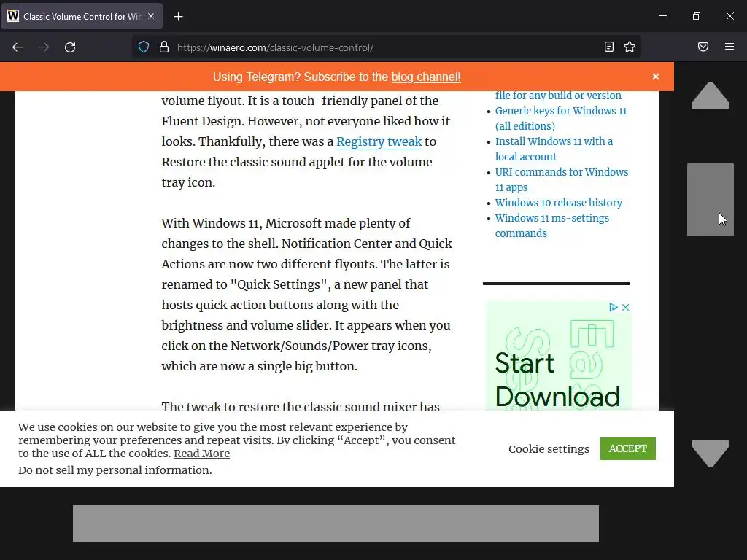Open Windows 11 ms-settings commands link

(x=551, y=225)
